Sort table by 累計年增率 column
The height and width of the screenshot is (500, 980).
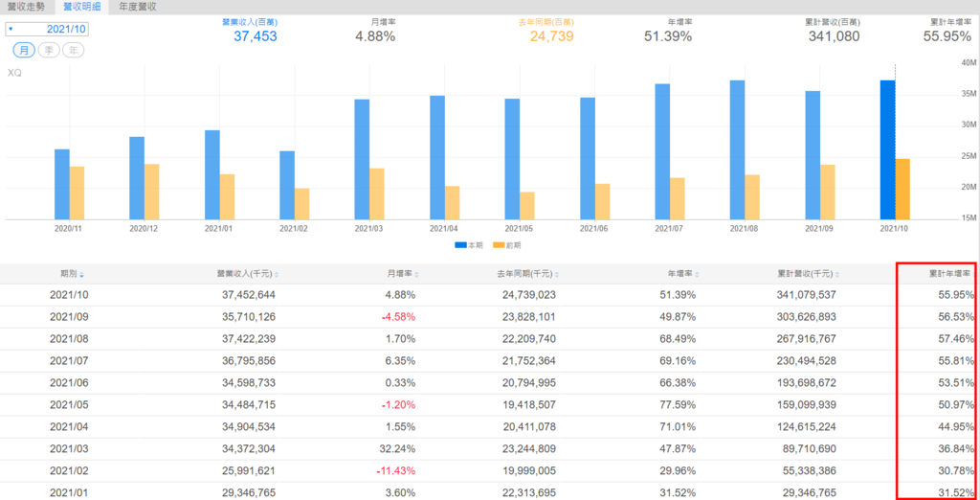point(952,274)
